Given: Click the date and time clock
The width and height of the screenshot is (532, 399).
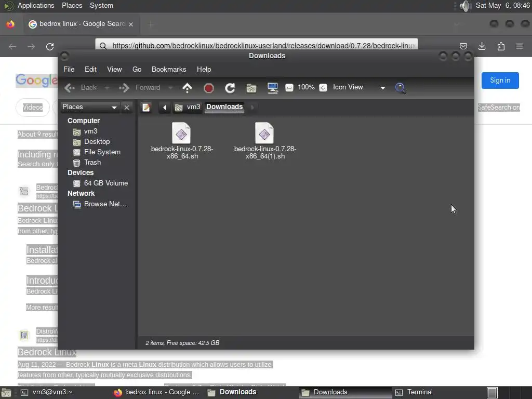Looking at the screenshot, I should click(x=502, y=6).
